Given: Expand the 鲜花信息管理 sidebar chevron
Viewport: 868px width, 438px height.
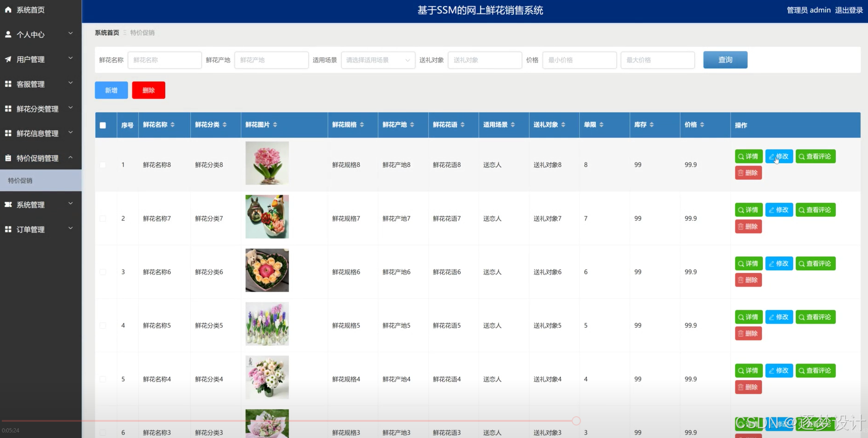Looking at the screenshot, I should 70,132.
